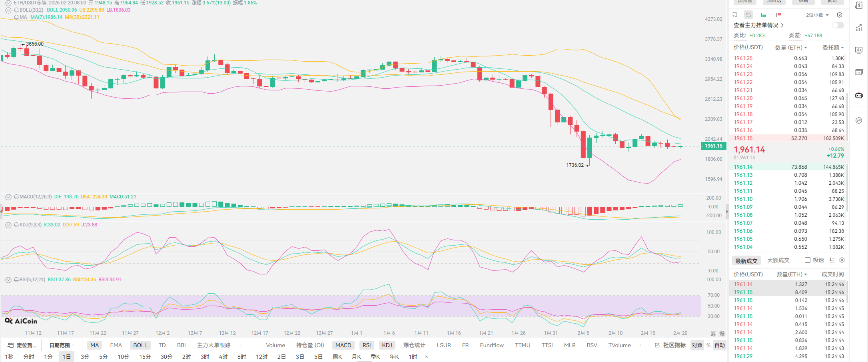Click the order book vertical scrollbar

click(x=847, y=116)
